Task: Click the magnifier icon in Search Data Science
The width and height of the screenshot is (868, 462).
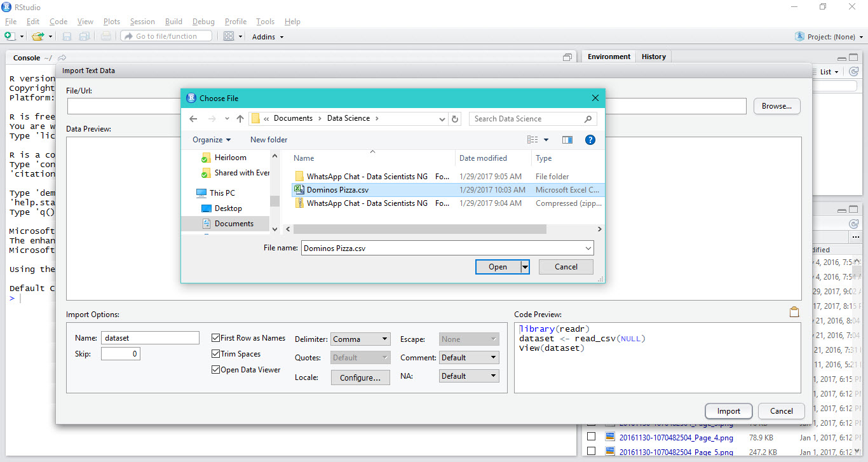Action: tap(588, 119)
